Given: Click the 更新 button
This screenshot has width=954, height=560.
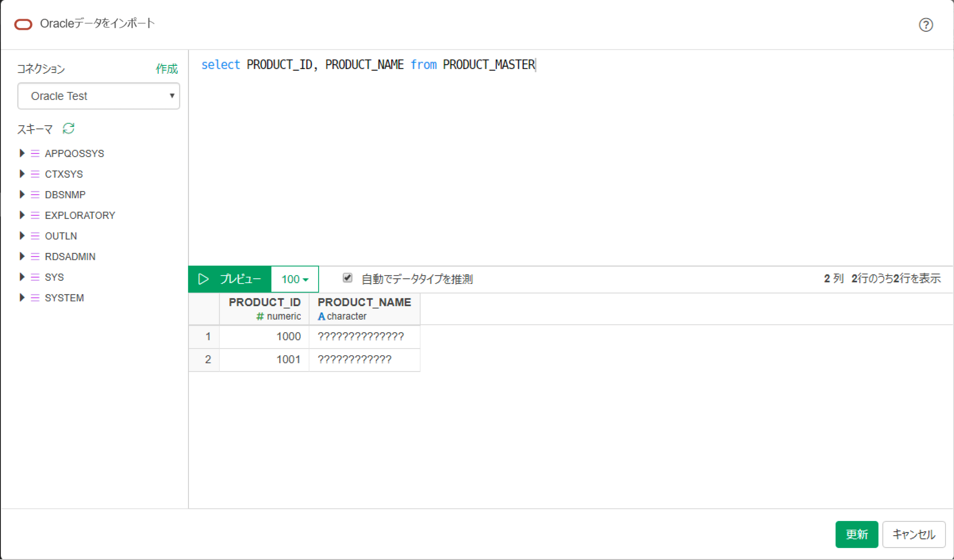Looking at the screenshot, I should [857, 534].
